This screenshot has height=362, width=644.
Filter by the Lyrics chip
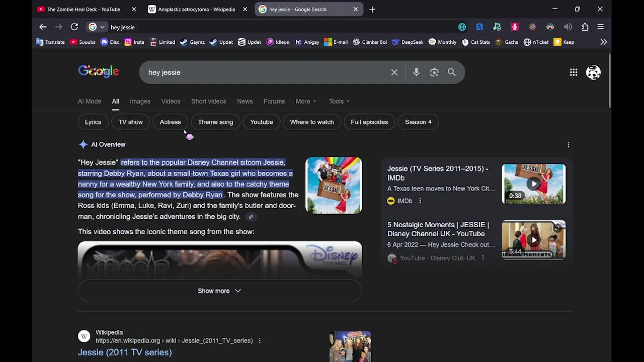93,122
